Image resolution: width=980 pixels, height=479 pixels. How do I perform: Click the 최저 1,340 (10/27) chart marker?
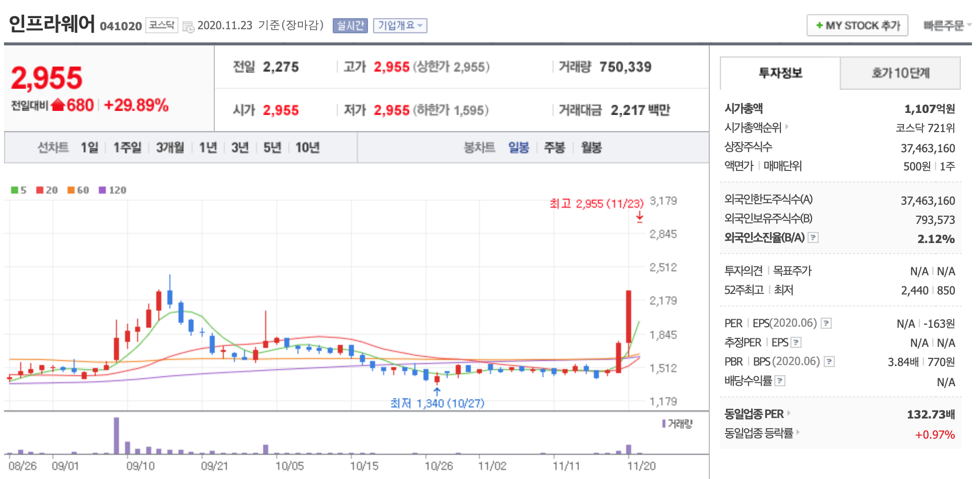(x=437, y=403)
